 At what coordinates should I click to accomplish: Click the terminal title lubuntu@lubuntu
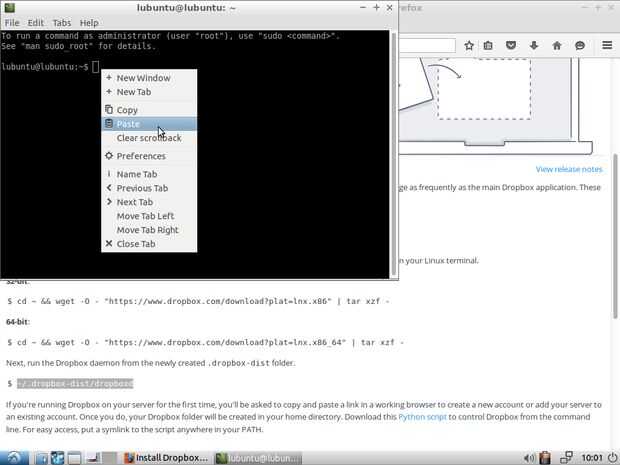coord(186,8)
